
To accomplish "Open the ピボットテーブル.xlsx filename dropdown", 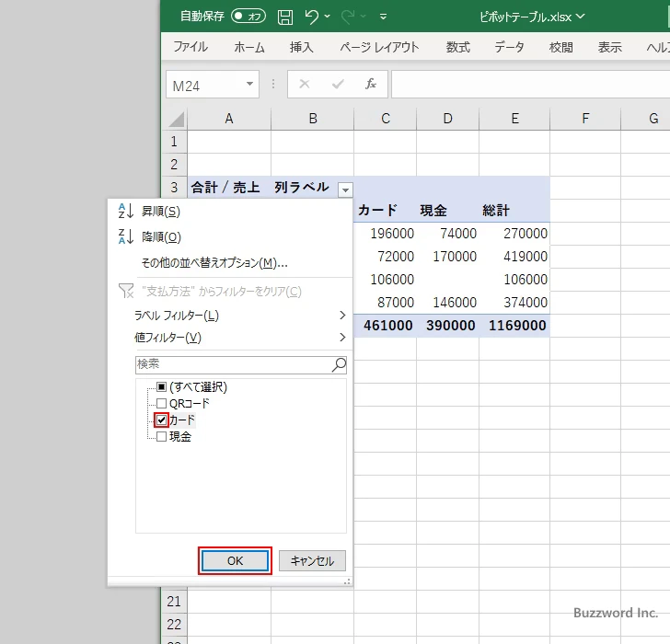I will coord(580,17).
